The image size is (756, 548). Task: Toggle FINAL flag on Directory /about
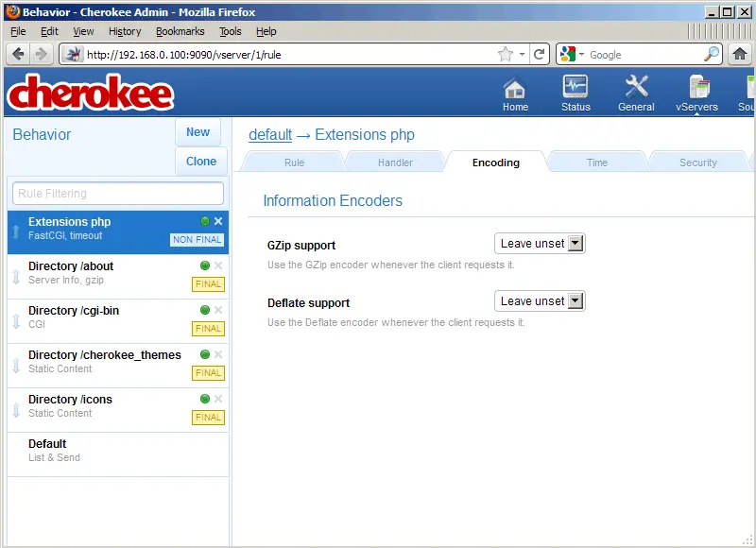pyautogui.click(x=208, y=284)
